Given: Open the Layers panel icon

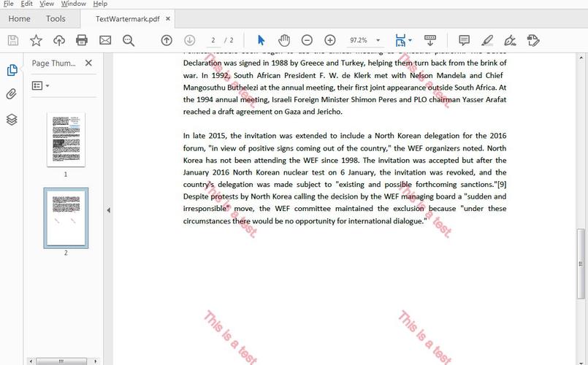Looking at the screenshot, I should tap(12, 120).
